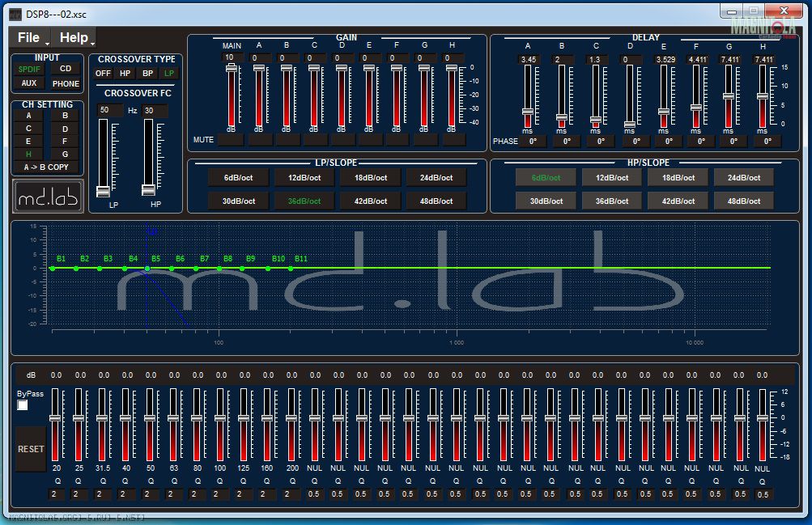Set crossover type to BP
The height and width of the screenshot is (525, 812).
pos(148,74)
